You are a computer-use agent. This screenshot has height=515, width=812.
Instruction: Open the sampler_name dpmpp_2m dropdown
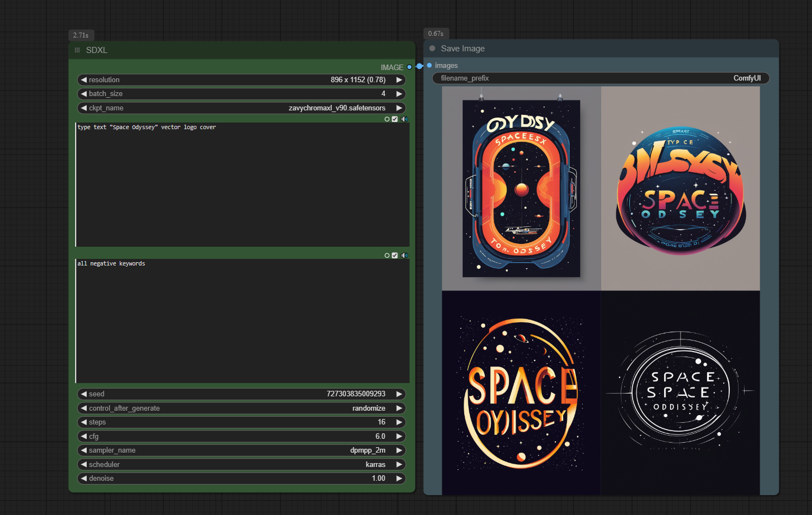pyautogui.click(x=242, y=450)
